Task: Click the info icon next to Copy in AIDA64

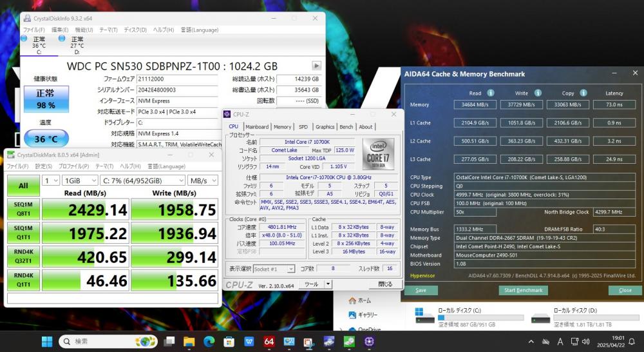Action: coord(583,93)
